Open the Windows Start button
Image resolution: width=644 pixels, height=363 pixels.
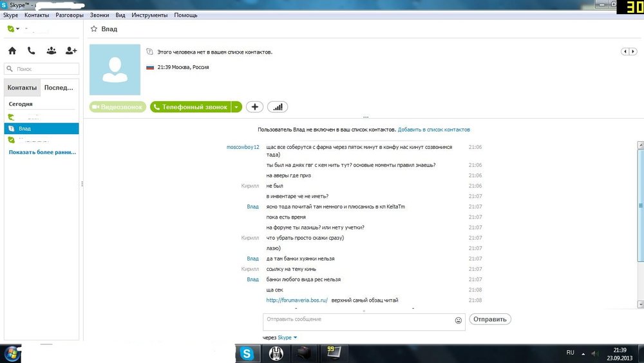click(11, 353)
